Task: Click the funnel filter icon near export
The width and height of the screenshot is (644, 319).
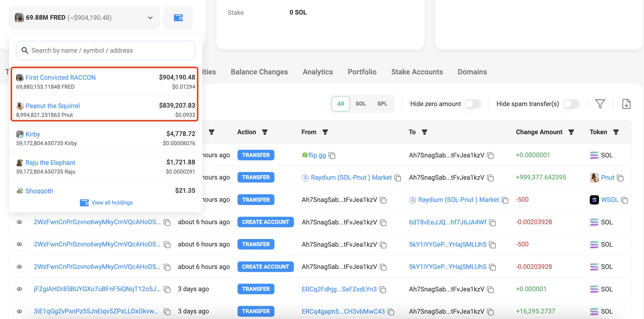Action: tap(600, 104)
